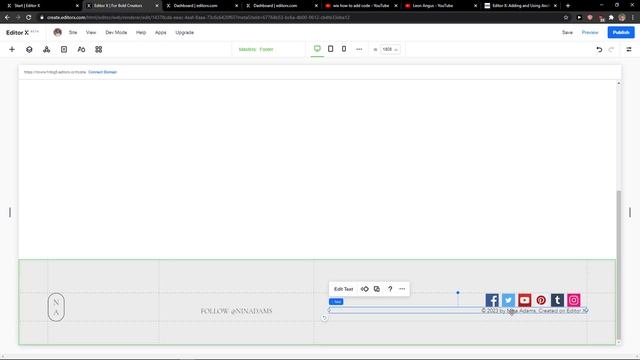Screen dimensions: 640x360
Task: Click the rotate handle below the text element
Action: 324,318
